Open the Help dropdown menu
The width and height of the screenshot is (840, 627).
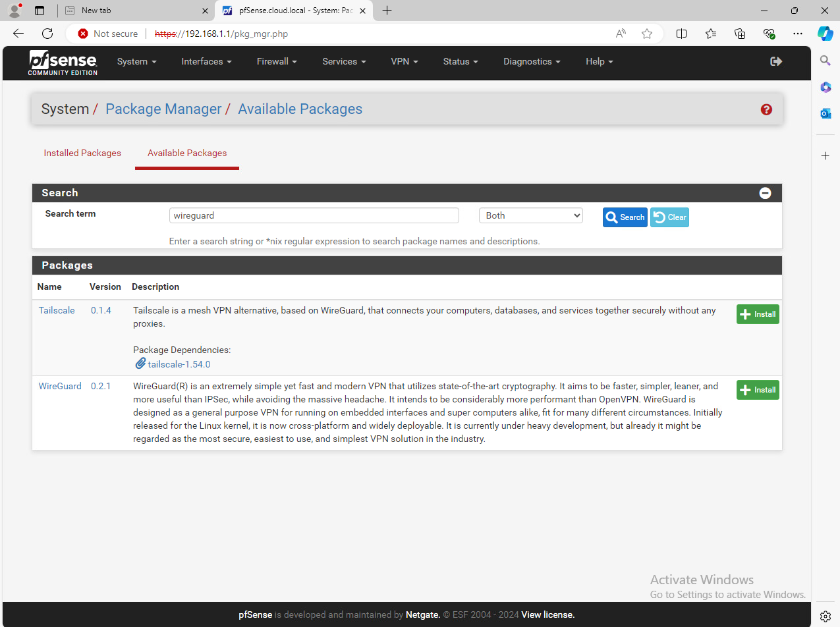coord(600,61)
